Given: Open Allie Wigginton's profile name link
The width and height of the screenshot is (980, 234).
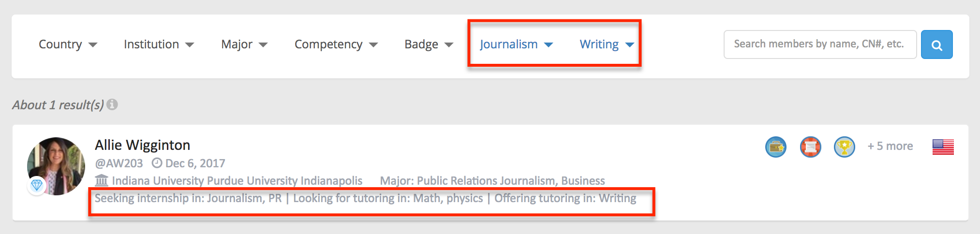Looking at the screenshot, I should [143, 145].
